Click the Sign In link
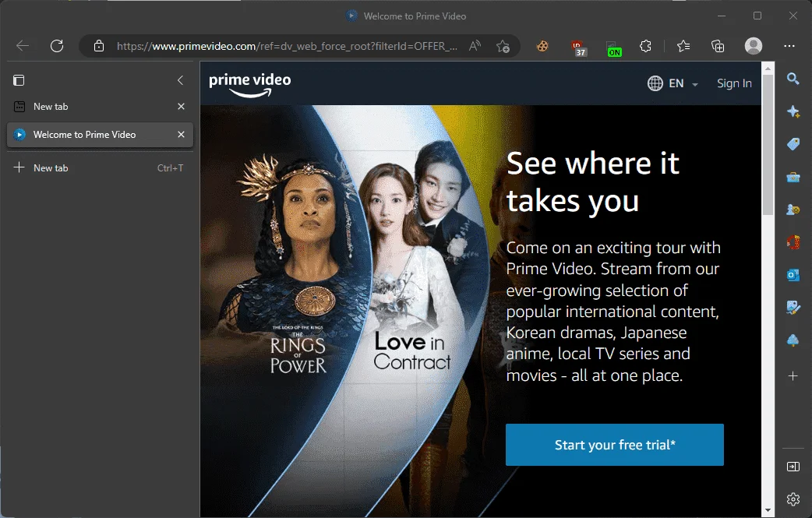This screenshot has height=518, width=812. click(x=734, y=83)
